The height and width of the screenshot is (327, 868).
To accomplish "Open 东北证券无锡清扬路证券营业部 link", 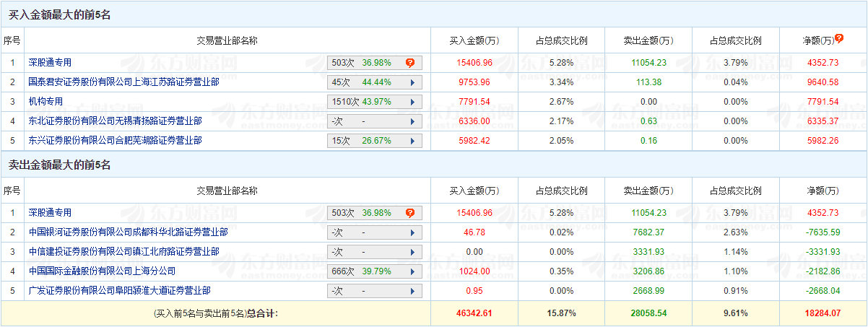I will (x=115, y=121).
